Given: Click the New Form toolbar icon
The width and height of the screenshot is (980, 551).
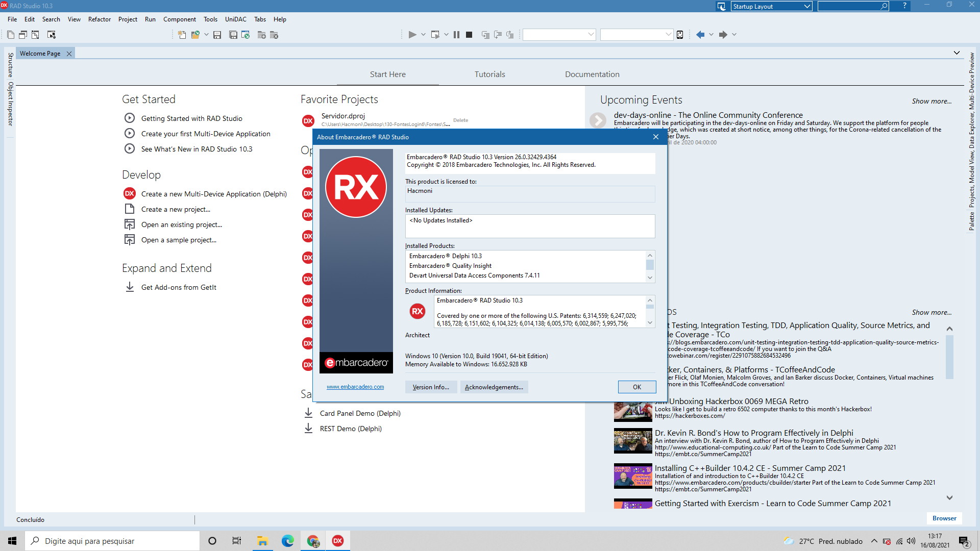Looking at the screenshot, I should tap(52, 35).
